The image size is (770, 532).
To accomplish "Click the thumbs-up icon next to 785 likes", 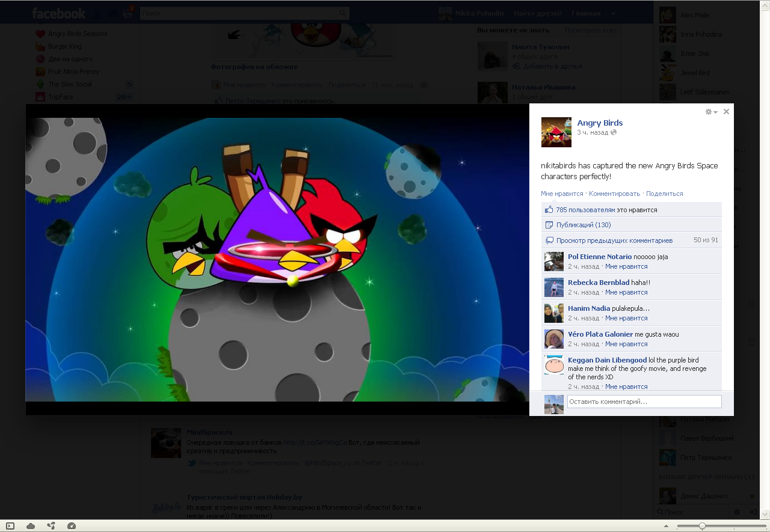I will click(x=549, y=210).
